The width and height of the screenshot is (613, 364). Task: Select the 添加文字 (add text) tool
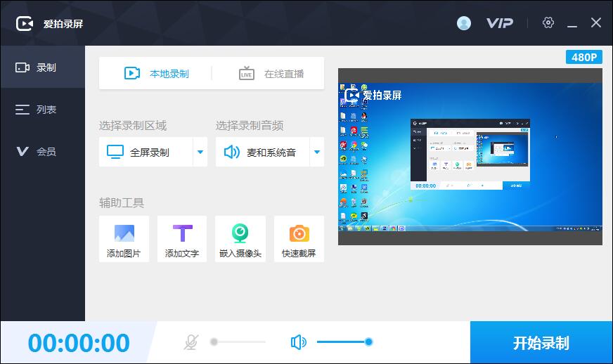(182, 234)
